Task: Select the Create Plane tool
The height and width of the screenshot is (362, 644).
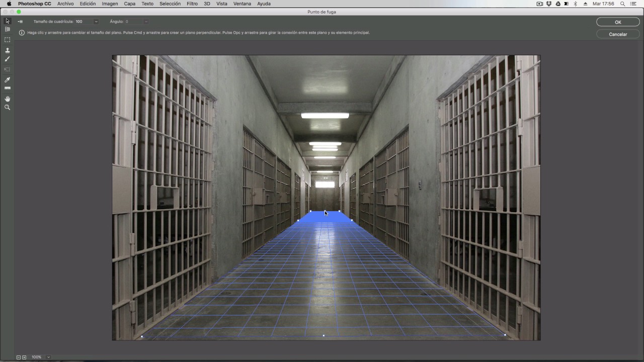Action: (x=7, y=30)
